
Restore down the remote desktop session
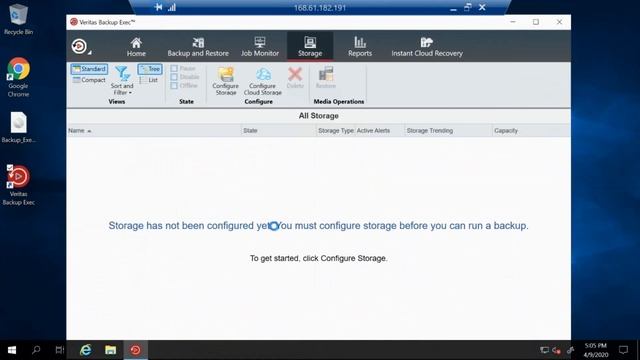pos(468,7)
